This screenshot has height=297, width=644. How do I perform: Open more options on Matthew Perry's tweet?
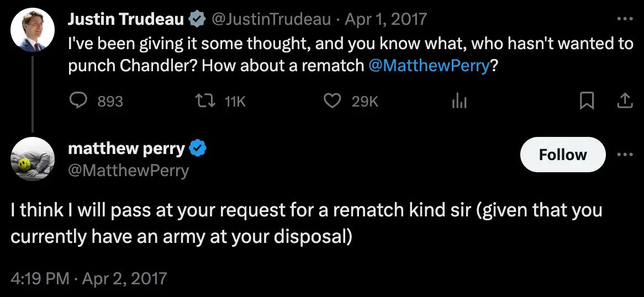tap(624, 155)
